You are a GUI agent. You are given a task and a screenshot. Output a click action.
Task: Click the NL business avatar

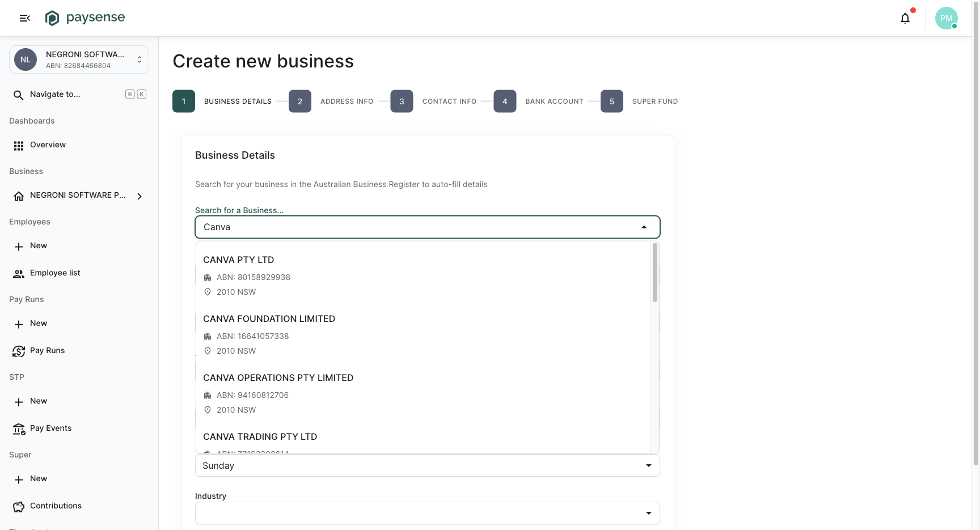tap(26, 60)
